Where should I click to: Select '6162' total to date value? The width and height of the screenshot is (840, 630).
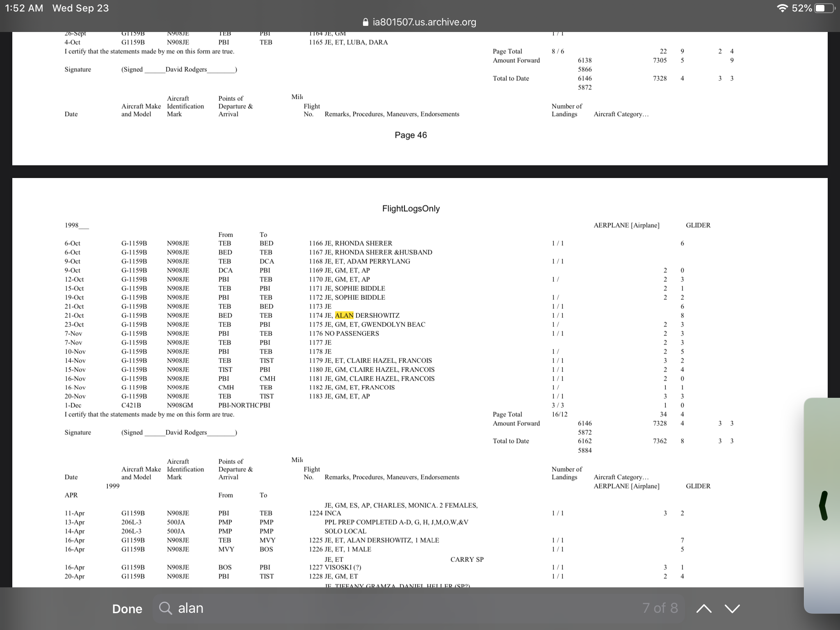[584, 441]
